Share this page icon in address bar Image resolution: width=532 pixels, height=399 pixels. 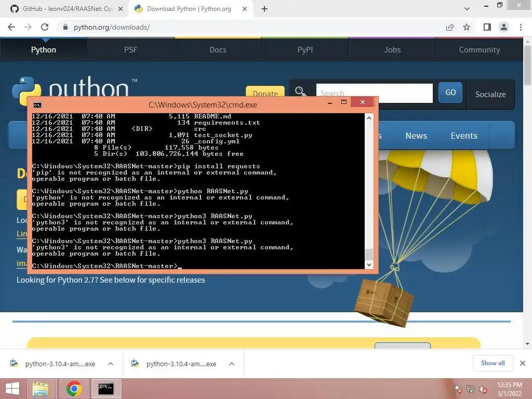click(450, 27)
